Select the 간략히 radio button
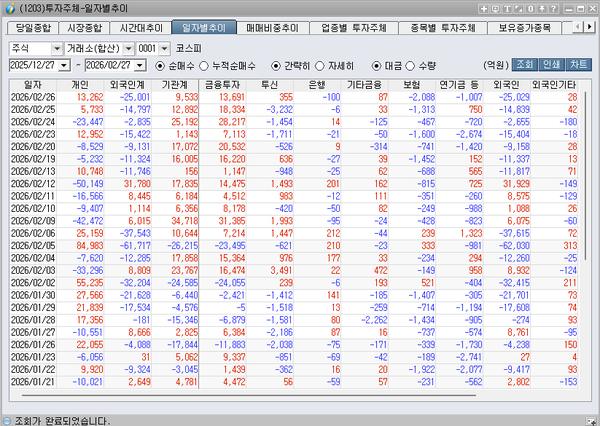 [x=276, y=66]
